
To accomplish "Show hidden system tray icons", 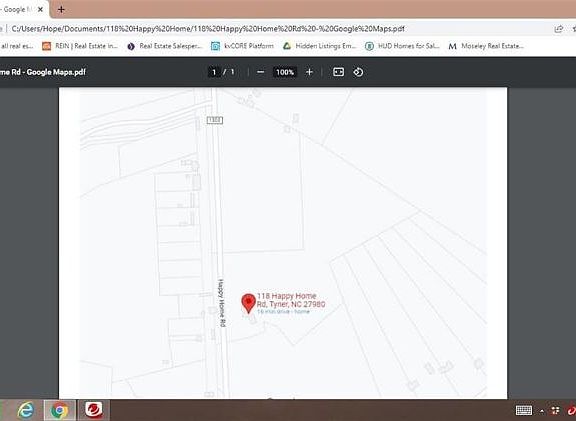I will pos(542,411).
